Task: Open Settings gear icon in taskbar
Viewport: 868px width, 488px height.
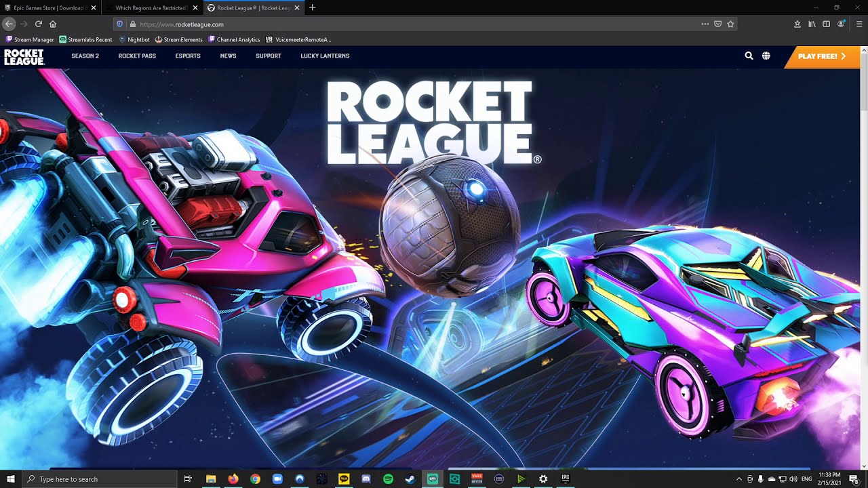Action: (x=543, y=479)
